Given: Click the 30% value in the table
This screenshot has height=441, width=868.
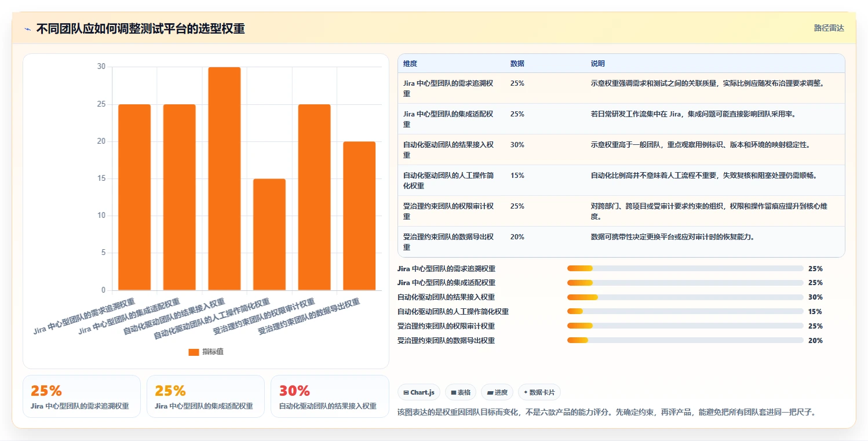Looking at the screenshot, I should [517, 145].
